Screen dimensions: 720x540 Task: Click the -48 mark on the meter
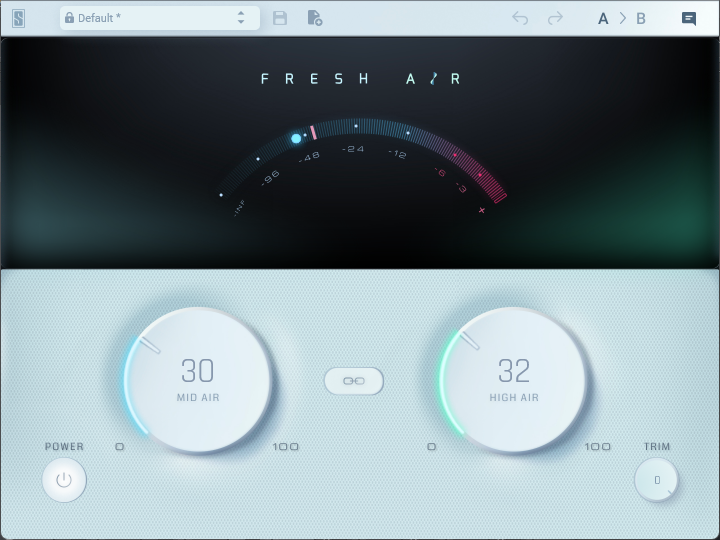click(309, 157)
